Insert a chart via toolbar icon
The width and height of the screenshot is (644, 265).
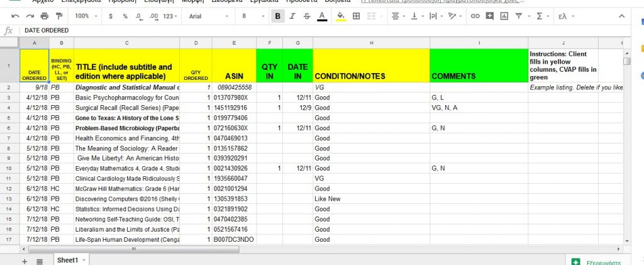(x=504, y=16)
